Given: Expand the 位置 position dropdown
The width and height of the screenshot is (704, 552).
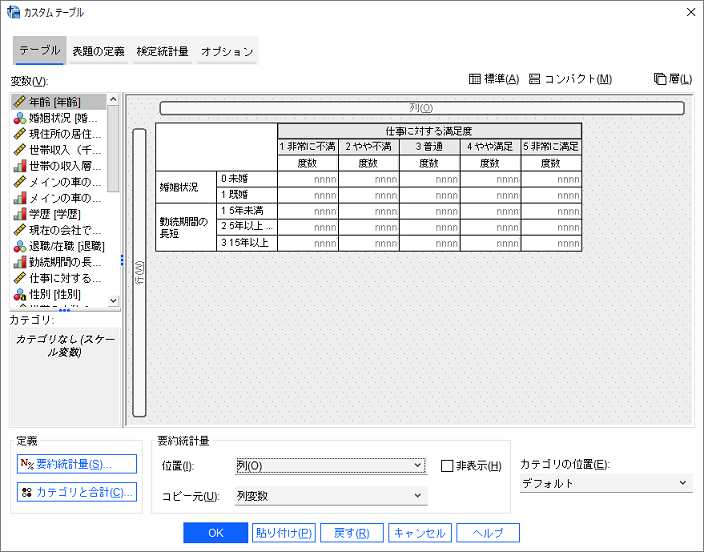Looking at the screenshot, I should pyautogui.click(x=331, y=466).
